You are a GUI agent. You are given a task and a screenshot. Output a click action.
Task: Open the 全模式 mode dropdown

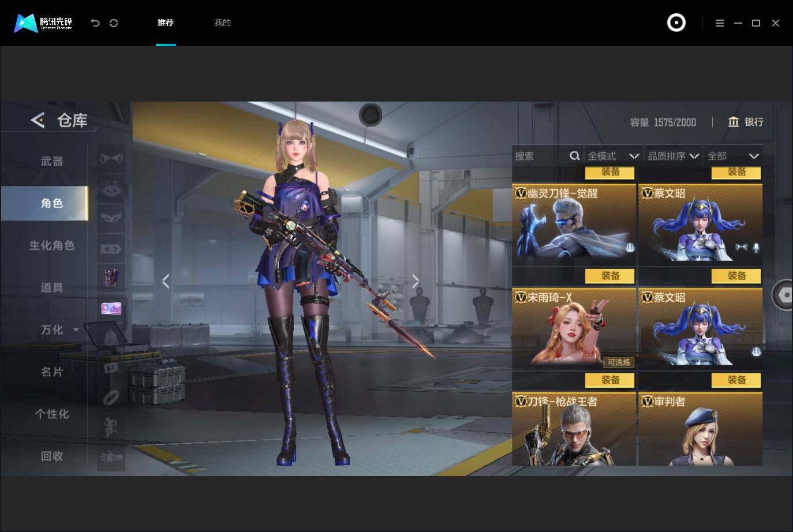click(x=614, y=156)
